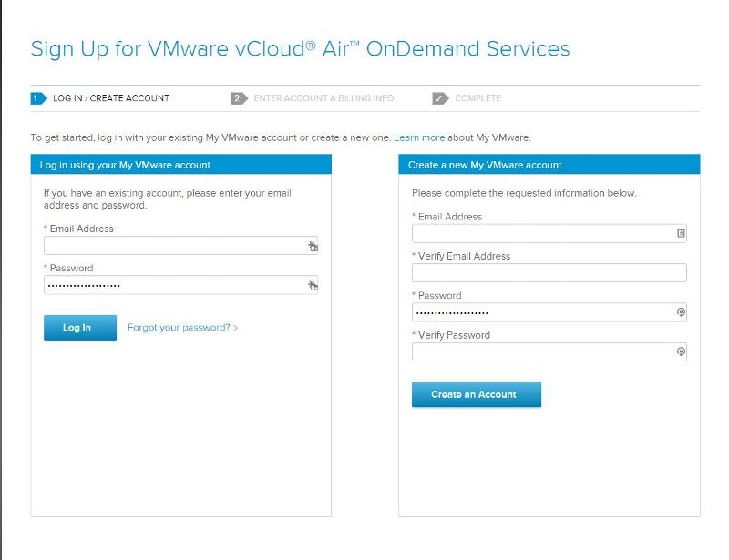Image resolution: width=729 pixels, height=560 pixels.
Task: Click 'Please complete the requested information below' text
Action: coord(524,193)
